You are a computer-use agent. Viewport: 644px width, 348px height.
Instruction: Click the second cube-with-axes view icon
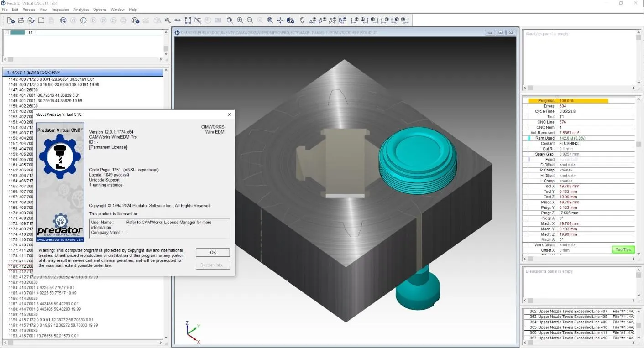tap(323, 21)
